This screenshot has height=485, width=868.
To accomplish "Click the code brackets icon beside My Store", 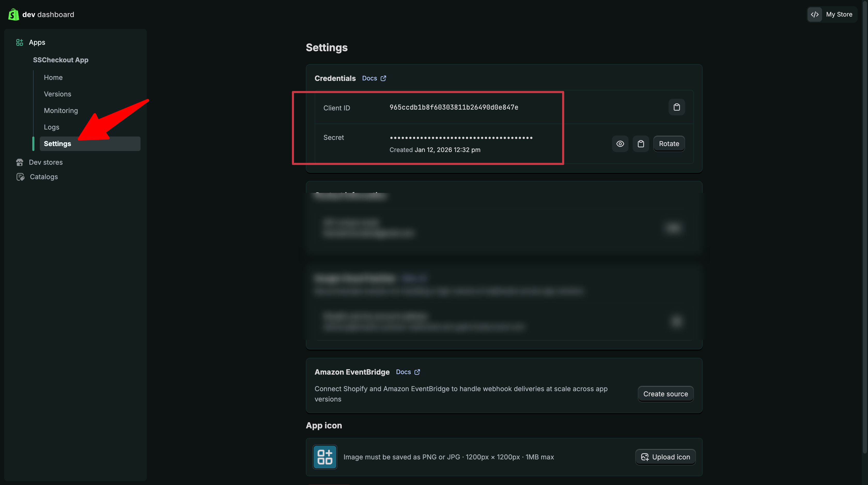I will [x=815, y=14].
